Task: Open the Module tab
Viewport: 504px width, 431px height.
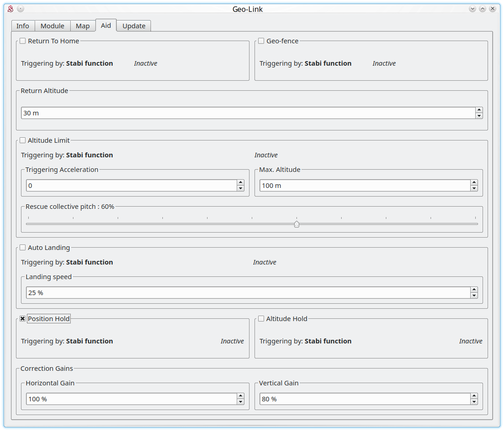Action: point(52,26)
